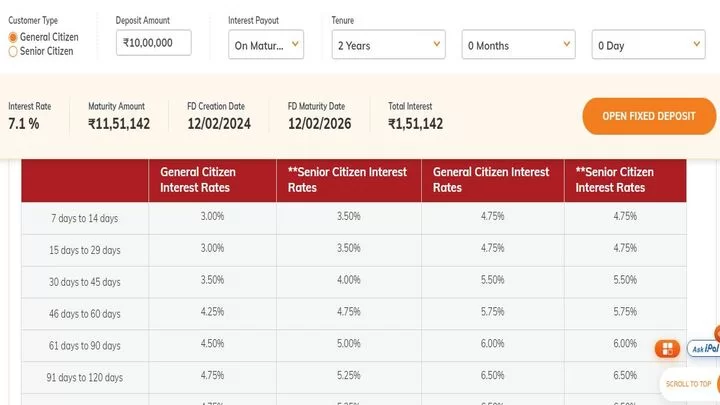This screenshot has width=720, height=405.
Task: Open the 0 Day tenure dropdown
Action: (648, 45)
